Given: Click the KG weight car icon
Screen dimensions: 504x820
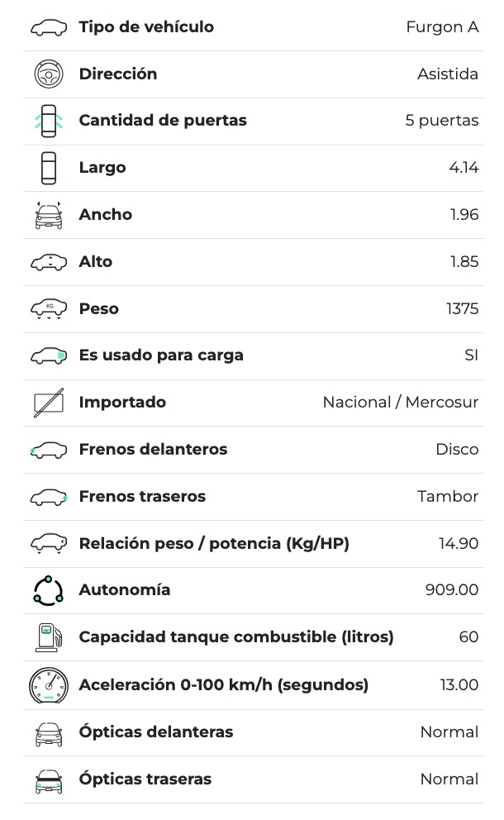Looking at the screenshot, I should [49, 309].
